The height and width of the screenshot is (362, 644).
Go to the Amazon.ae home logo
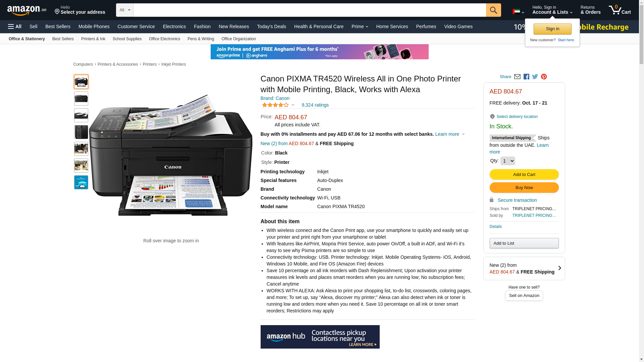point(27,10)
